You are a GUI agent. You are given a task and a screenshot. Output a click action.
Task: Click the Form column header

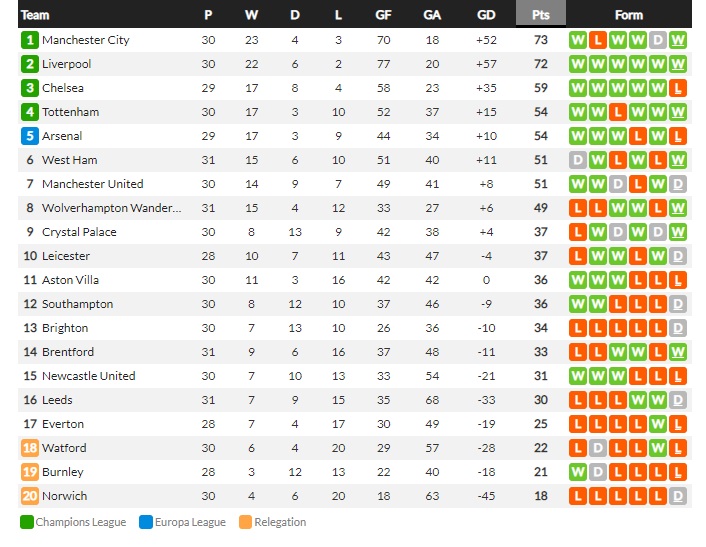coord(629,15)
